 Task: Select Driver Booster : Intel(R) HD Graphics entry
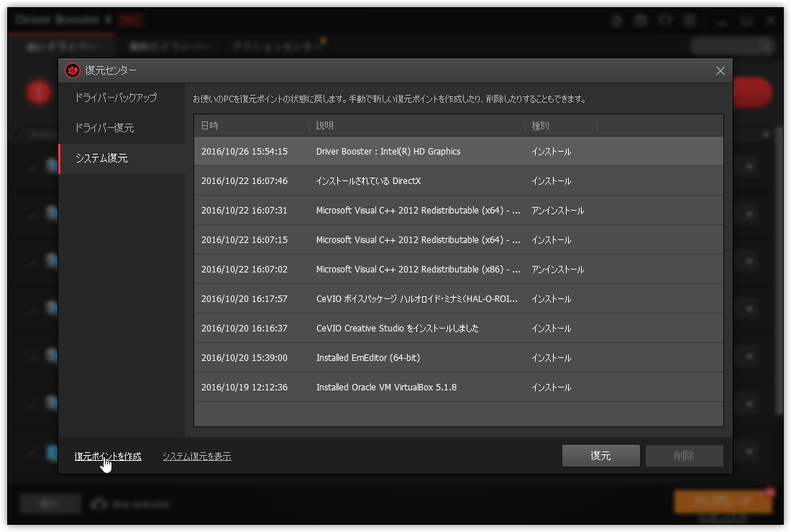(459, 151)
